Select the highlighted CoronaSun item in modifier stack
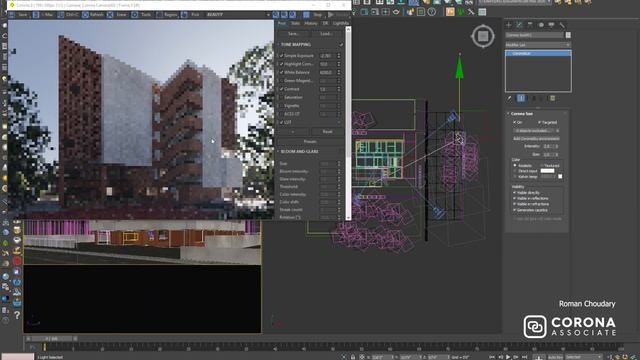The width and height of the screenshot is (640, 360). [x=538, y=53]
